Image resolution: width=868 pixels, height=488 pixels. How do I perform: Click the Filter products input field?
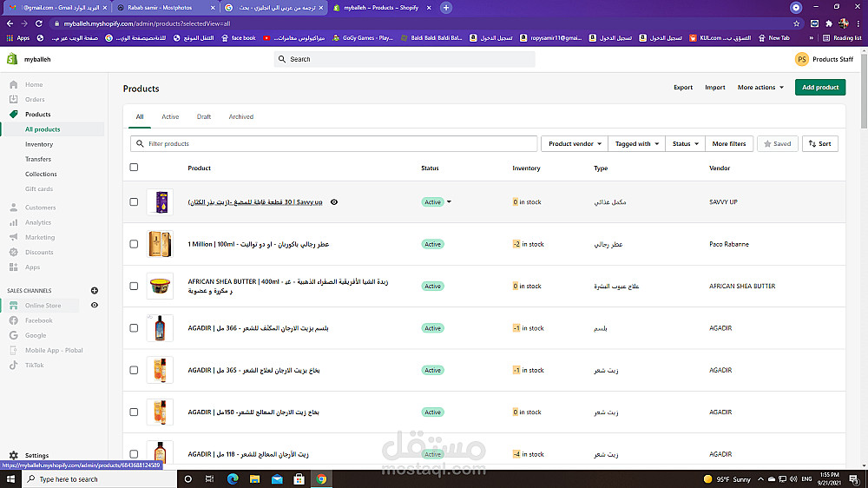click(334, 144)
